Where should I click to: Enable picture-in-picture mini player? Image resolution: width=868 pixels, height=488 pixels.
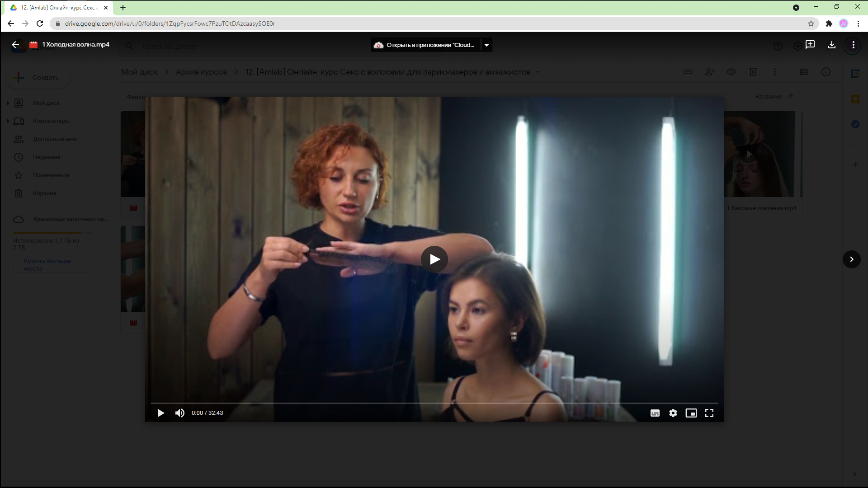pyautogui.click(x=691, y=413)
